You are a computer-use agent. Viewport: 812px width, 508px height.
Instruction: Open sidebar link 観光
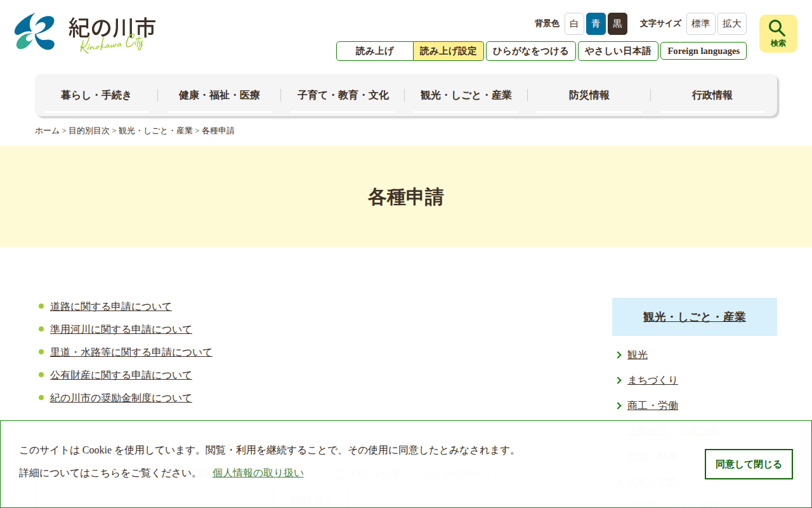pyautogui.click(x=638, y=355)
